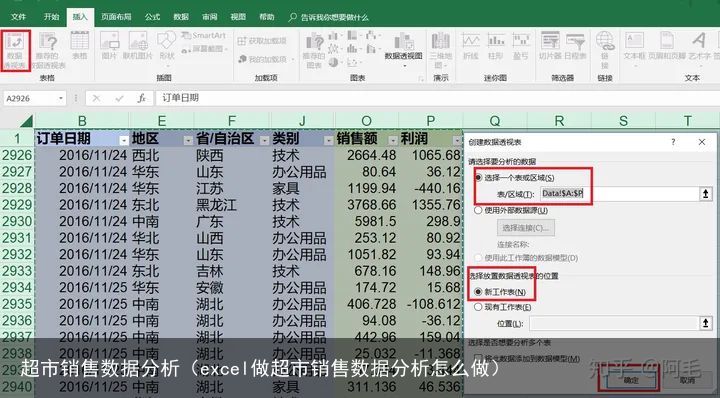Click 推荐的图表 recommended charts icon
The width and height of the screenshot is (720, 398).
click(x=314, y=50)
